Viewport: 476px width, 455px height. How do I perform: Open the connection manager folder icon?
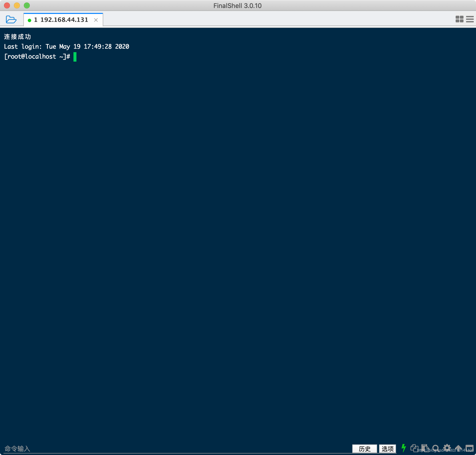(11, 19)
